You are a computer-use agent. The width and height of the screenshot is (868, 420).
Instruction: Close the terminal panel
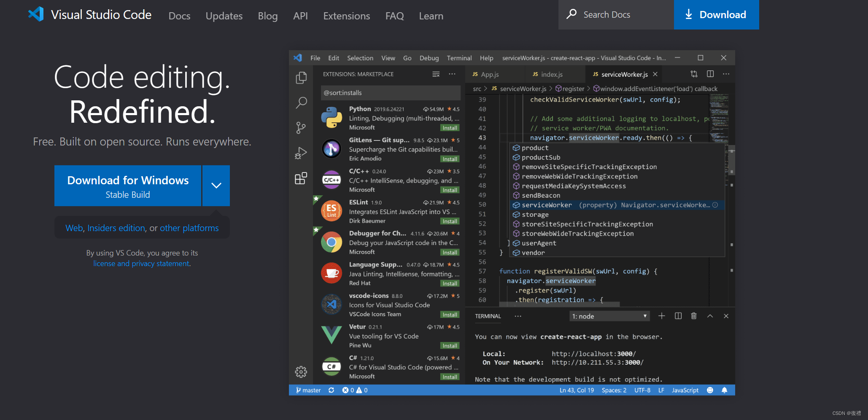(x=726, y=316)
